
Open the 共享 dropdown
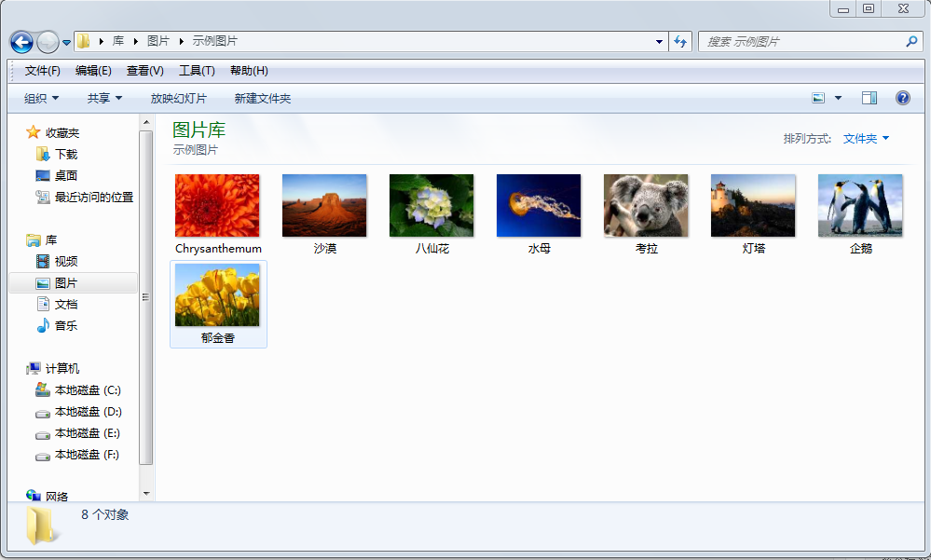(104, 99)
